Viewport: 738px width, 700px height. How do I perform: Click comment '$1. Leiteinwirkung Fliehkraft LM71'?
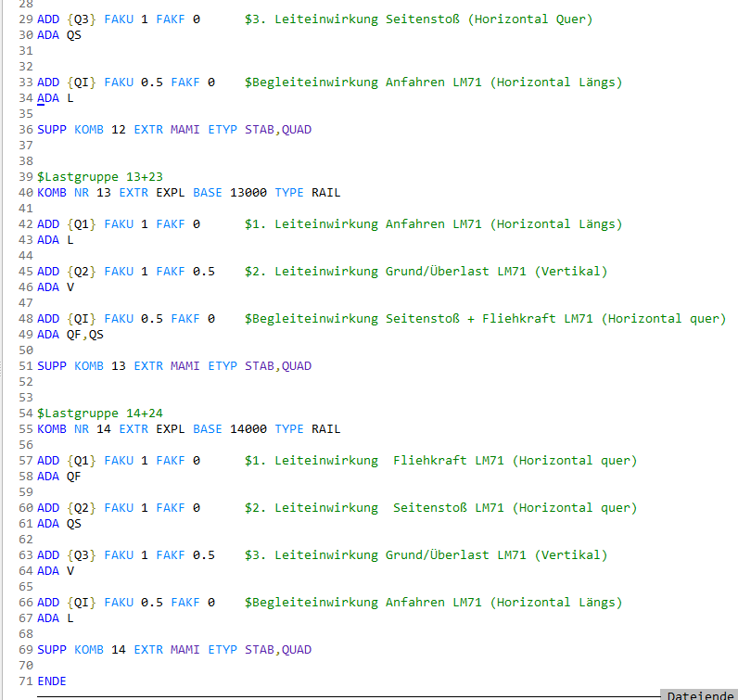[375, 461]
